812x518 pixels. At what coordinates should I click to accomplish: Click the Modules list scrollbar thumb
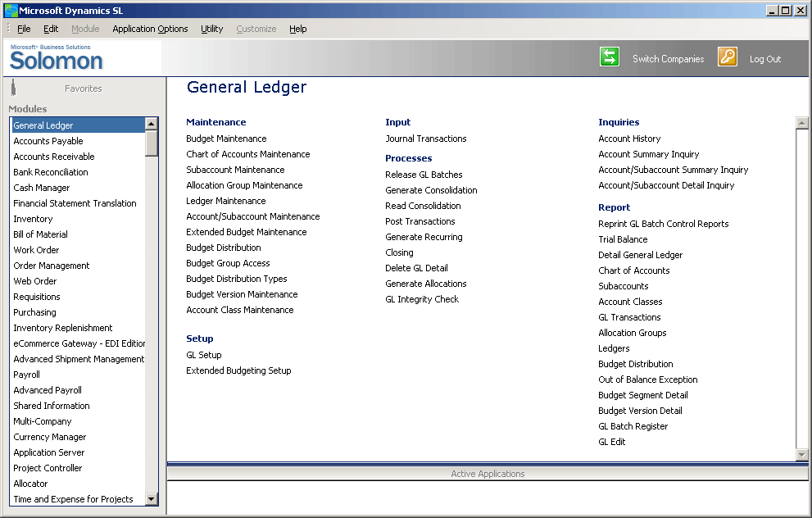[x=152, y=143]
